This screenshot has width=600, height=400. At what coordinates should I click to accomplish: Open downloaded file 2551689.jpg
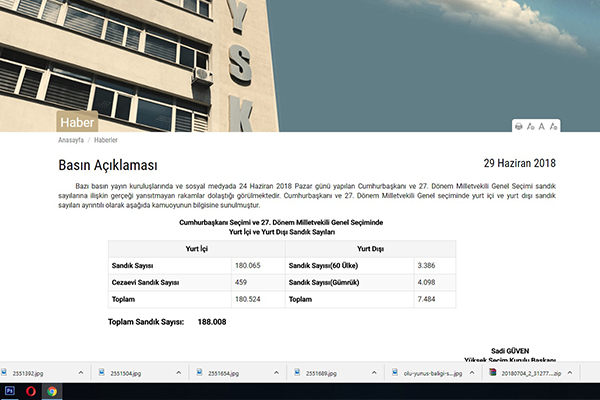point(323,372)
